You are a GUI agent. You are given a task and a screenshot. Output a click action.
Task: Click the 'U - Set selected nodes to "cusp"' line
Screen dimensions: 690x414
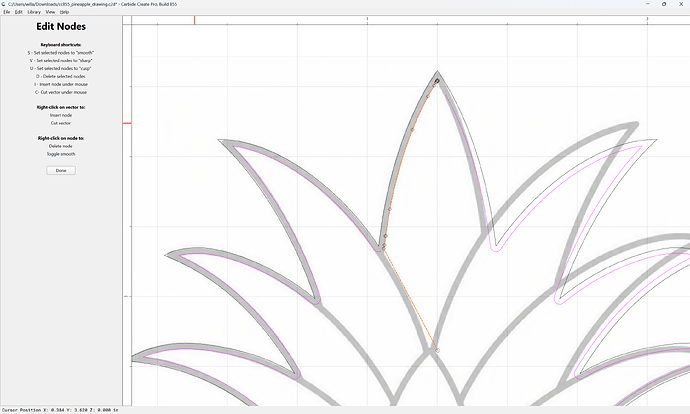61,69
